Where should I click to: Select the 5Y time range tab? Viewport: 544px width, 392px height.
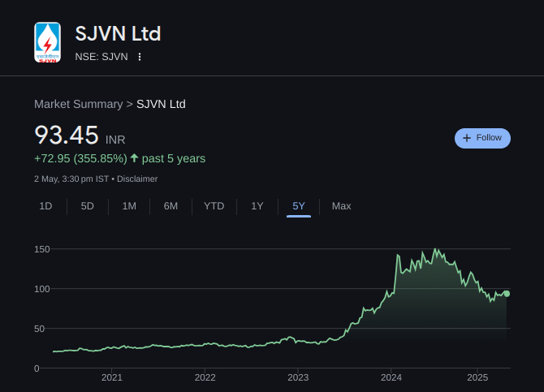[x=299, y=206]
